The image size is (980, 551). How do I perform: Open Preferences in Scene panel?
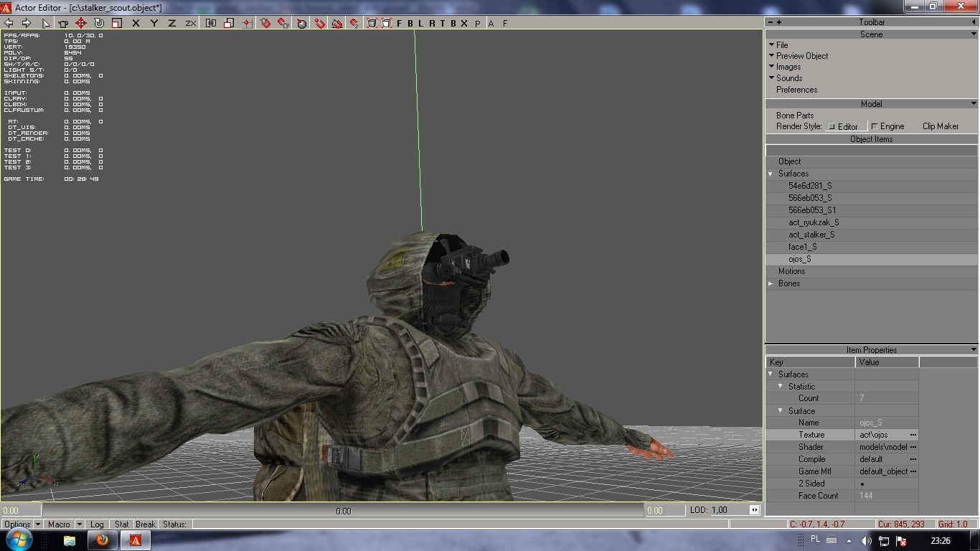[796, 90]
